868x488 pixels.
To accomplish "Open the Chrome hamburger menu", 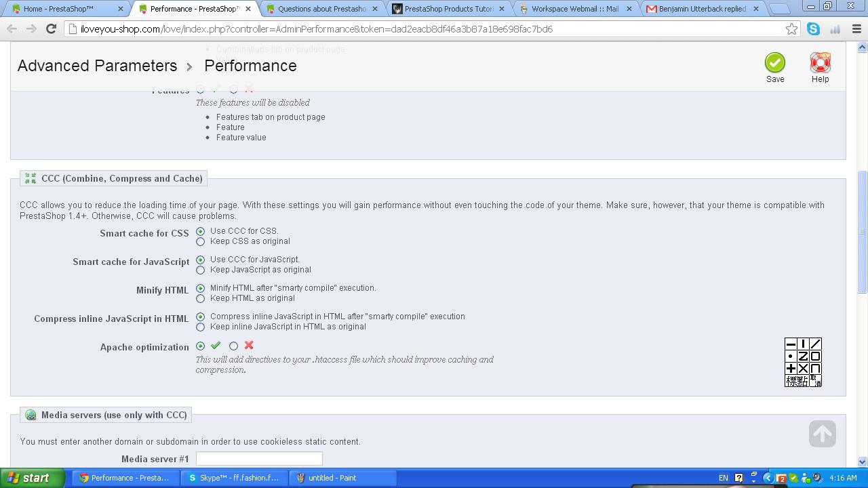I will [x=856, y=29].
